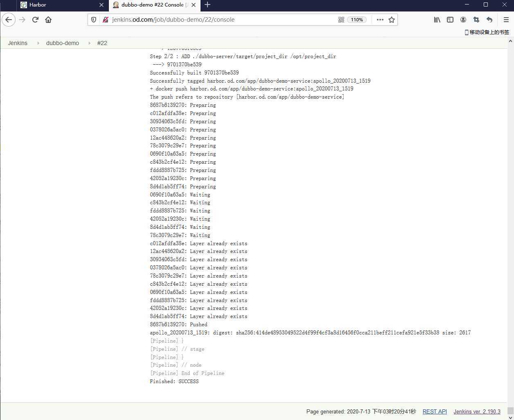Open the dubbo-demo breadcrumb link

[x=63, y=43]
